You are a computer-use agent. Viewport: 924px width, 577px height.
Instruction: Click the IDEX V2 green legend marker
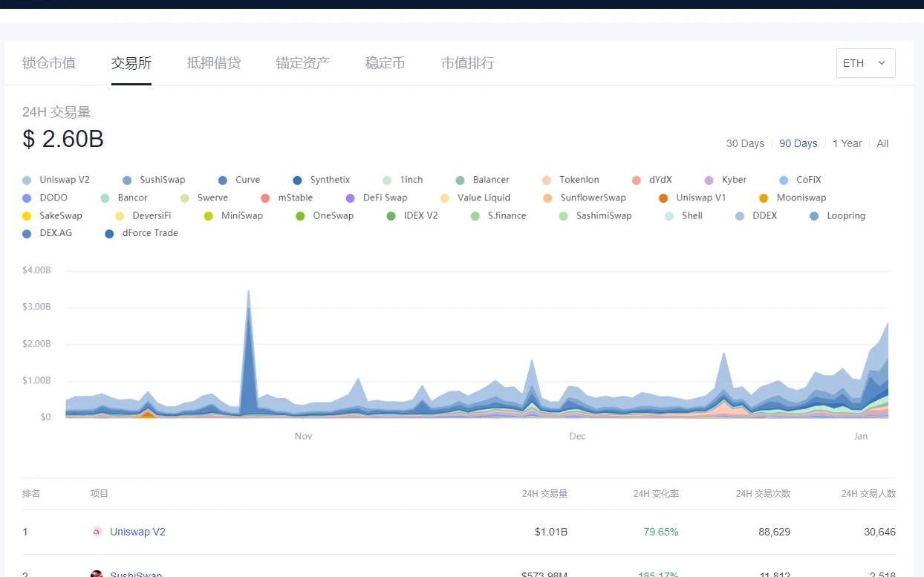click(391, 216)
